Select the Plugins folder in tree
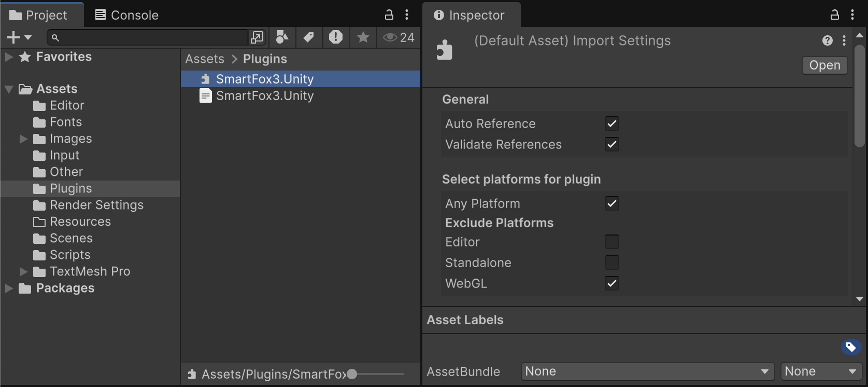The width and height of the screenshot is (868, 387). [62, 189]
